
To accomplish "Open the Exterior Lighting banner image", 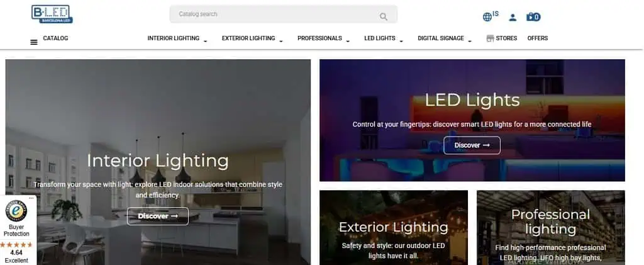I will tap(394, 228).
